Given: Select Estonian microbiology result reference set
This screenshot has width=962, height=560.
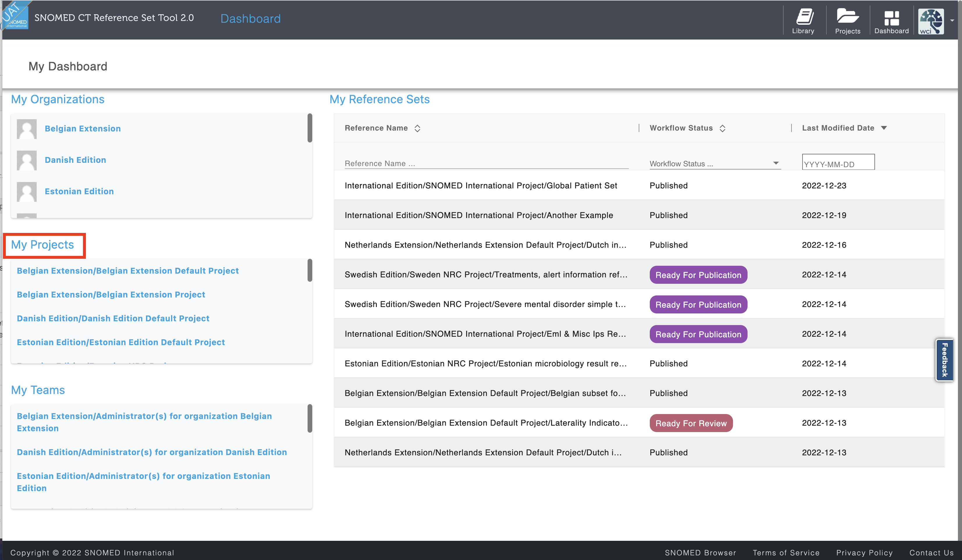Looking at the screenshot, I should click(x=639, y=363).
